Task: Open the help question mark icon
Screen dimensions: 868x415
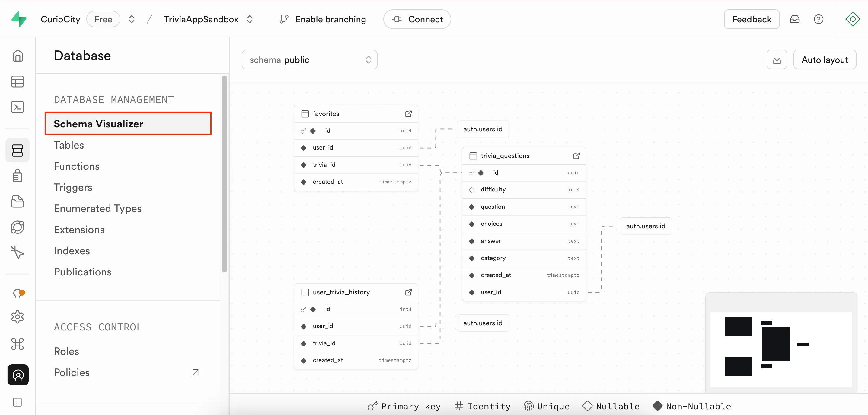Action: click(x=819, y=19)
